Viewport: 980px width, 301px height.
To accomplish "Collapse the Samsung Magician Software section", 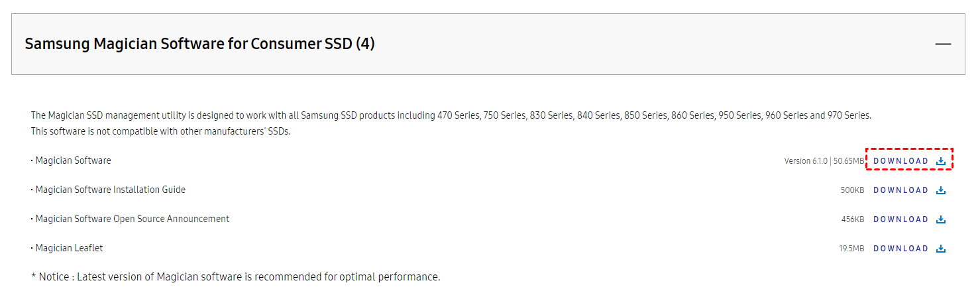I will coord(943,44).
